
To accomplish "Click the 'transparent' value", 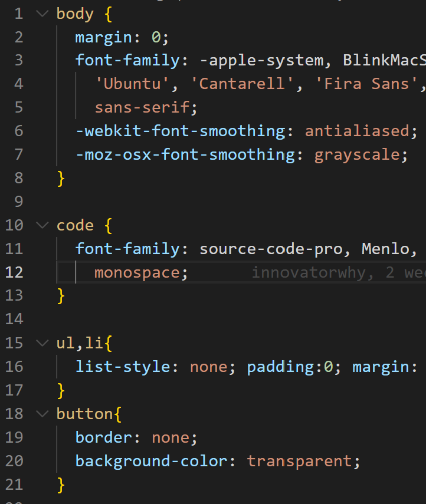I will coord(299,462).
